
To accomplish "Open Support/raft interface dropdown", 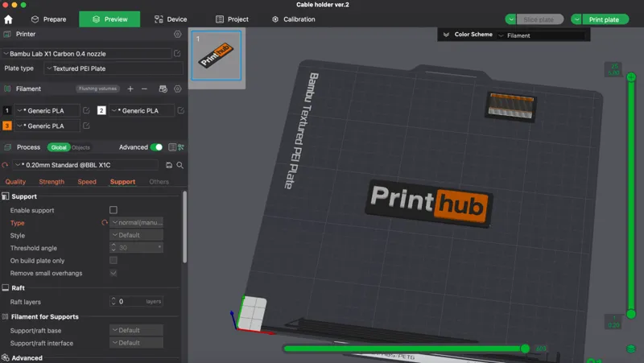I will tap(136, 343).
